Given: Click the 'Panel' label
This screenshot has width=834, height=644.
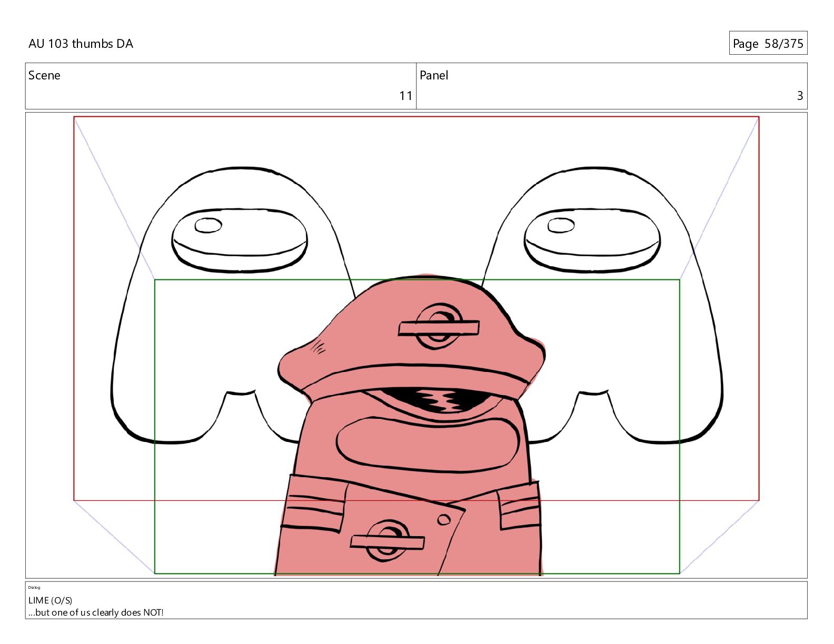Looking at the screenshot, I should (434, 75).
